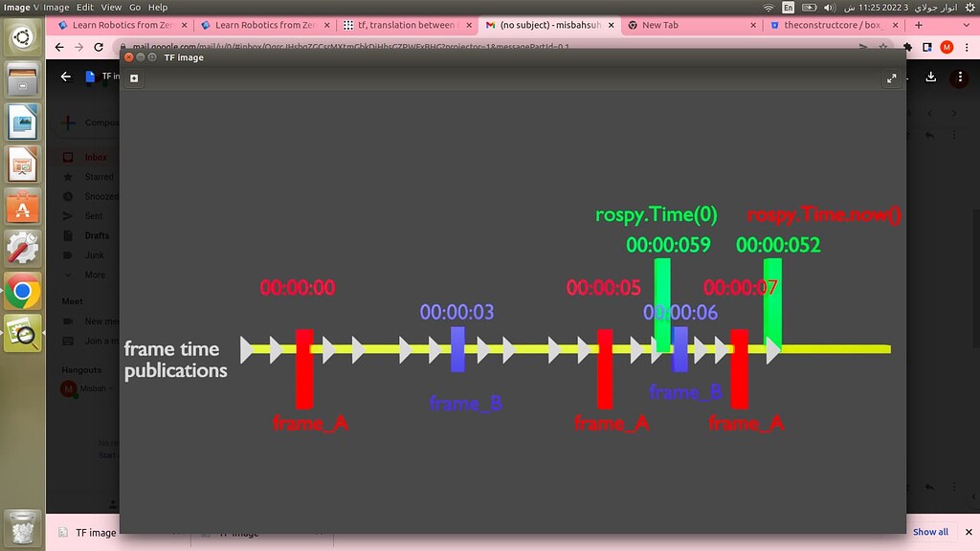Click the attachment download icon in Gmail

[931, 78]
